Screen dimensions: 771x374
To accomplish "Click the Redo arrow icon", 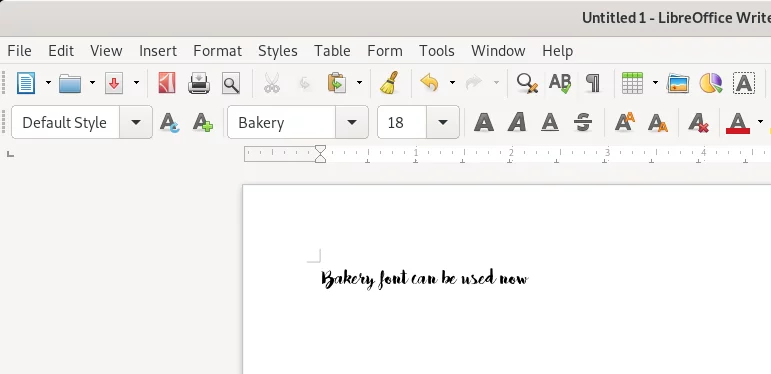I will coord(474,83).
